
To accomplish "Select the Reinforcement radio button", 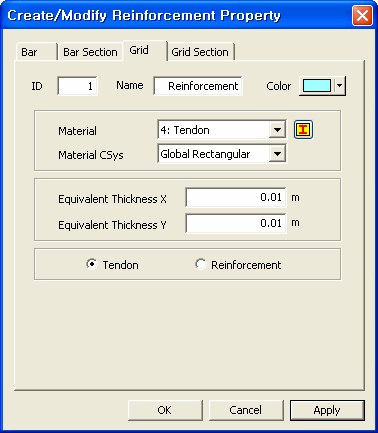I will (201, 264).
